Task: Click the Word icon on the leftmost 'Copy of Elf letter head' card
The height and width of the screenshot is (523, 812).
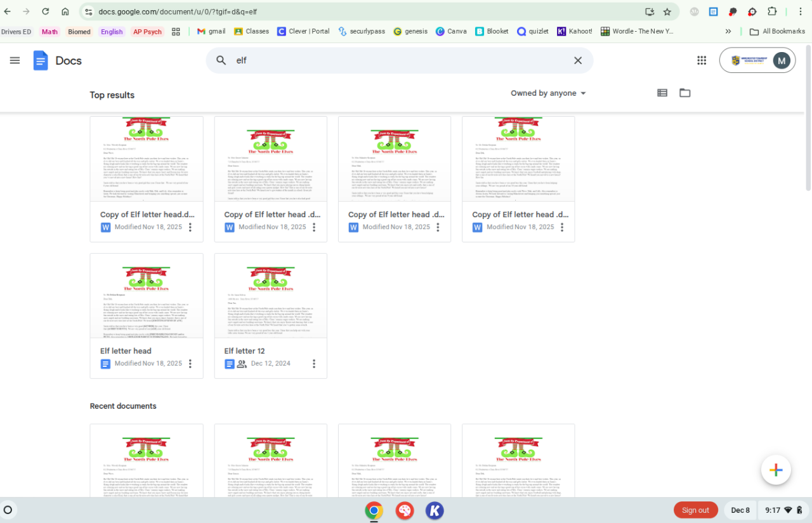Action: [105, 227]
